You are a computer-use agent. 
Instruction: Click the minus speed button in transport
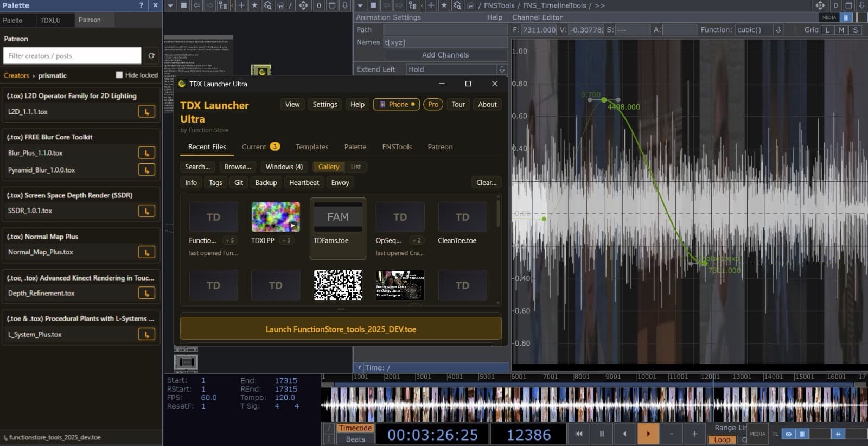(x=672, y=434)
